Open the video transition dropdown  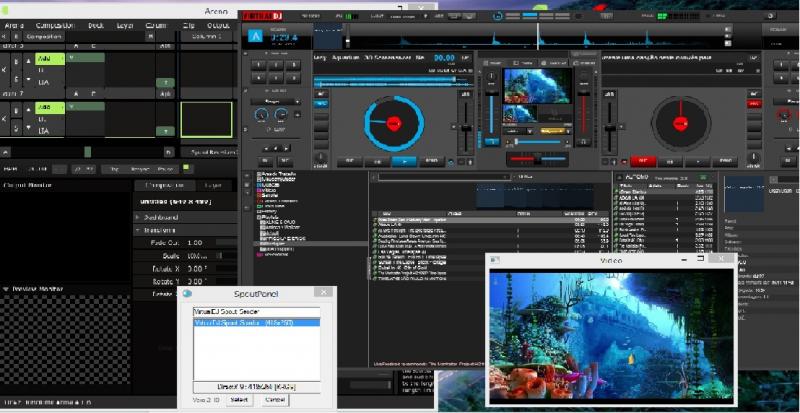518,131
